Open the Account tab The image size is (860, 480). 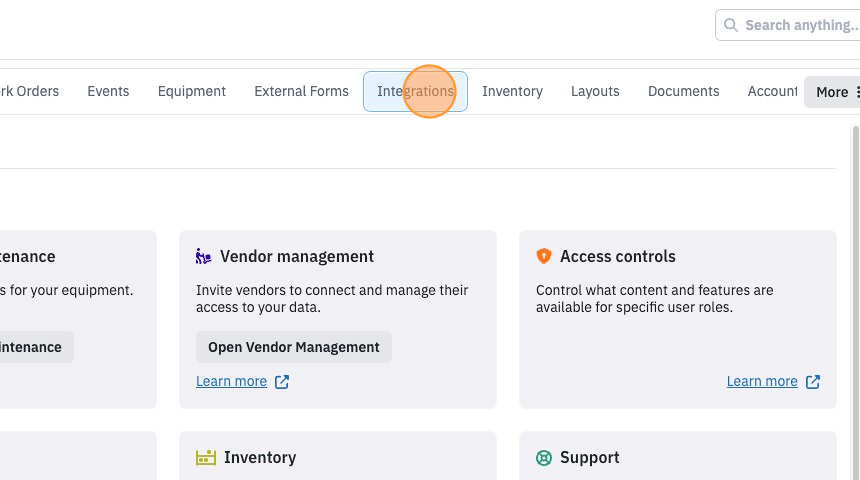click(x=772, y=91)
